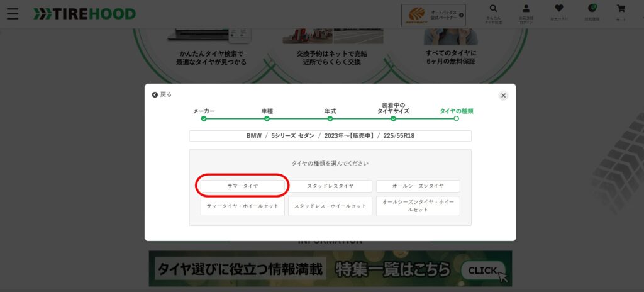Select サマータイヤ・ホイールセット

[243, 206]
